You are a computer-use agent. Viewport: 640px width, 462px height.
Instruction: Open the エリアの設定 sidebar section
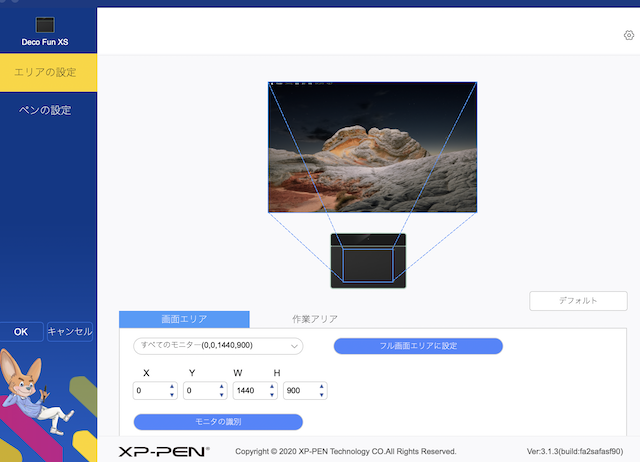click(x=48, y=72)
